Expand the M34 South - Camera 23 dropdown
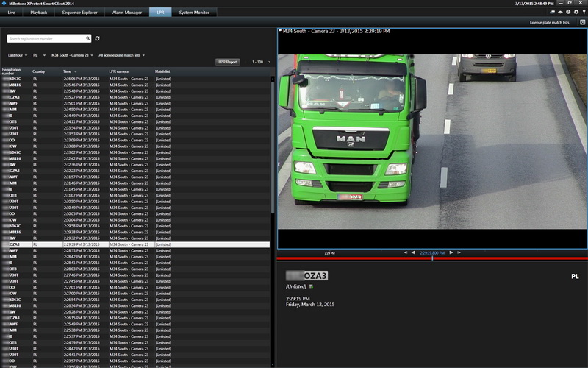Screen dimensions: 588x368 72,55
